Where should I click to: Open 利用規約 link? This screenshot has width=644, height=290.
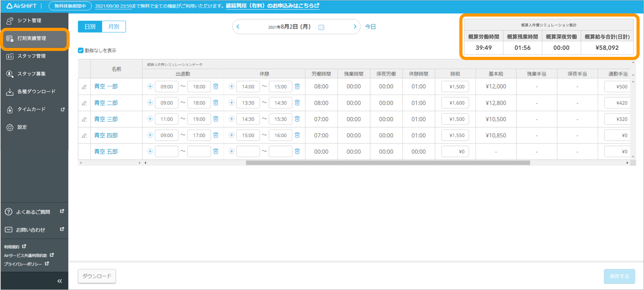[15, 247]
